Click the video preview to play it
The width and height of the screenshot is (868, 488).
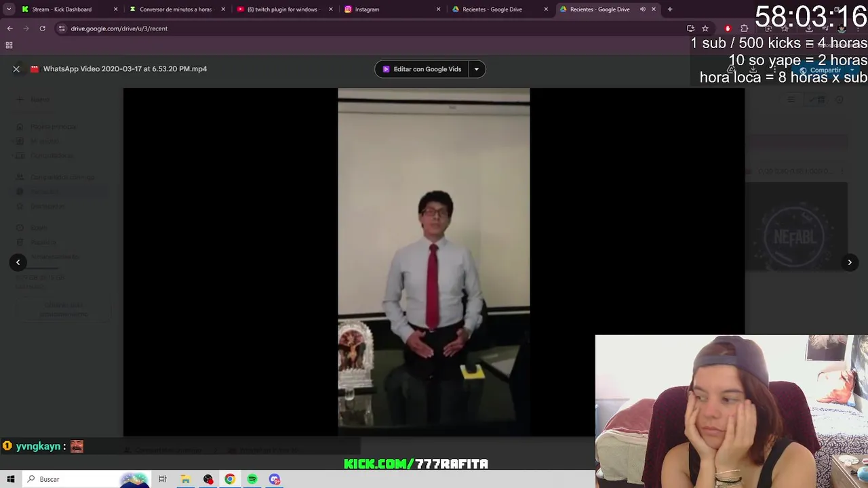coord(434,262)
